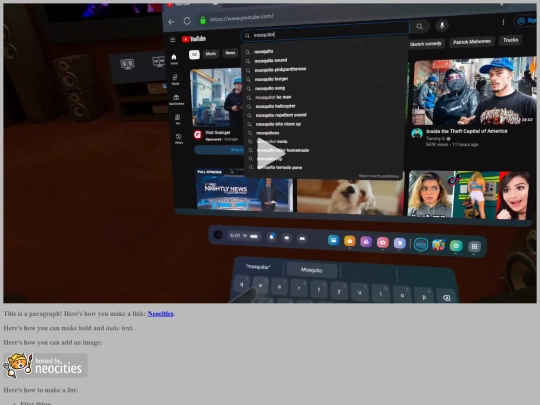Follow the Neocities link in the paragraph

pos(160,313)
